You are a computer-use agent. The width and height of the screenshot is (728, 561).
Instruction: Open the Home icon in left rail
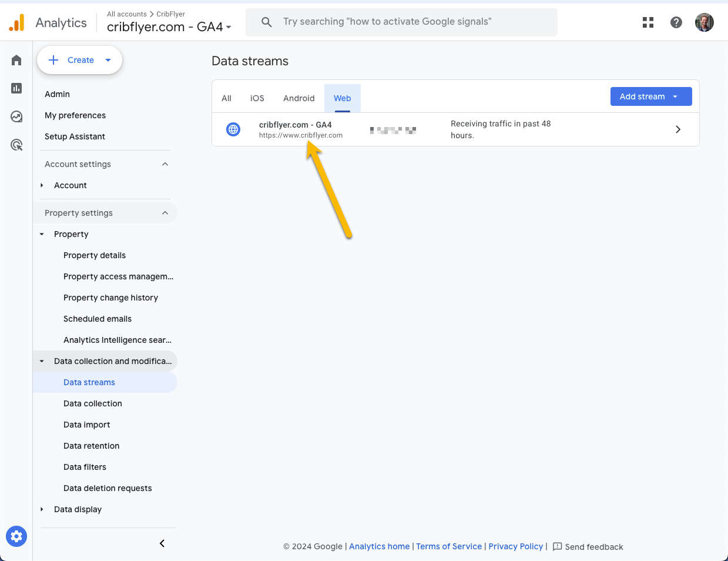pos(16,60)
